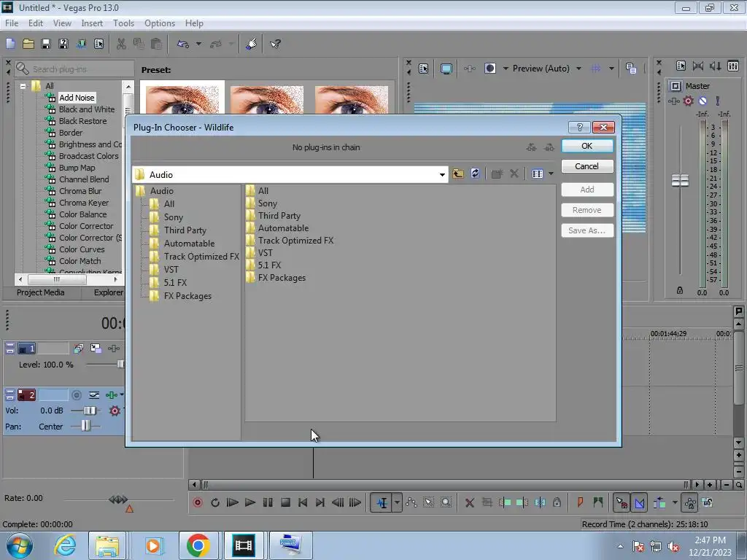Screen dimensions: 747x560
Task: Open the Views dropdown arrow in chooser
Action: coord(551,174)
